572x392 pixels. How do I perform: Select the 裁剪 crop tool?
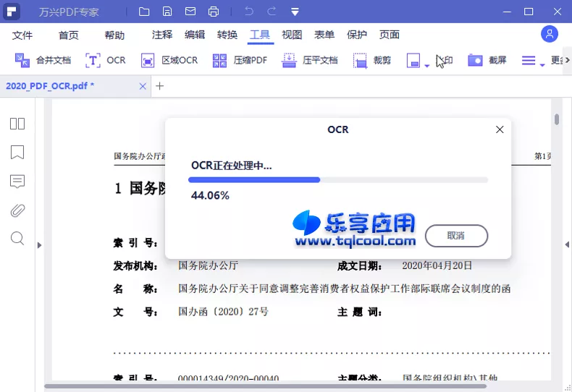pyautogui.click(x=371, y=60)
